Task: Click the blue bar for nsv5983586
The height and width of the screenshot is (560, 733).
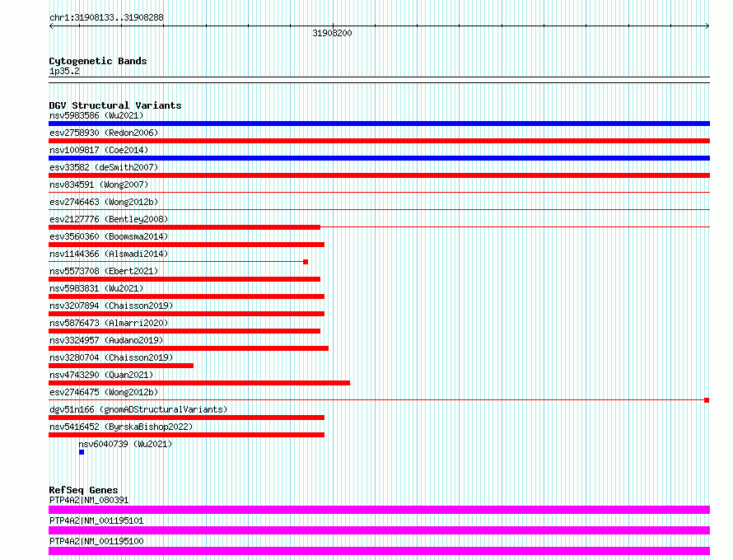Action: click(379, 124)
